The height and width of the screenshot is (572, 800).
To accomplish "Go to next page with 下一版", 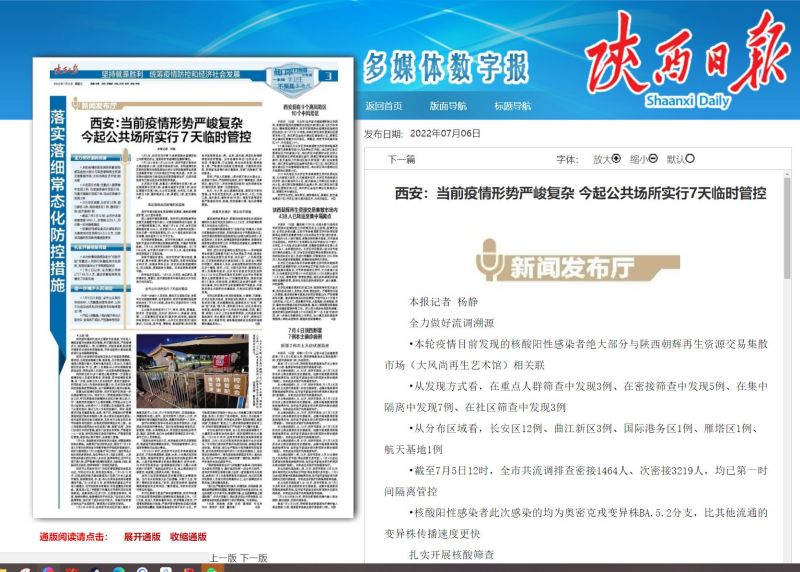I will (x=254, y=557).
